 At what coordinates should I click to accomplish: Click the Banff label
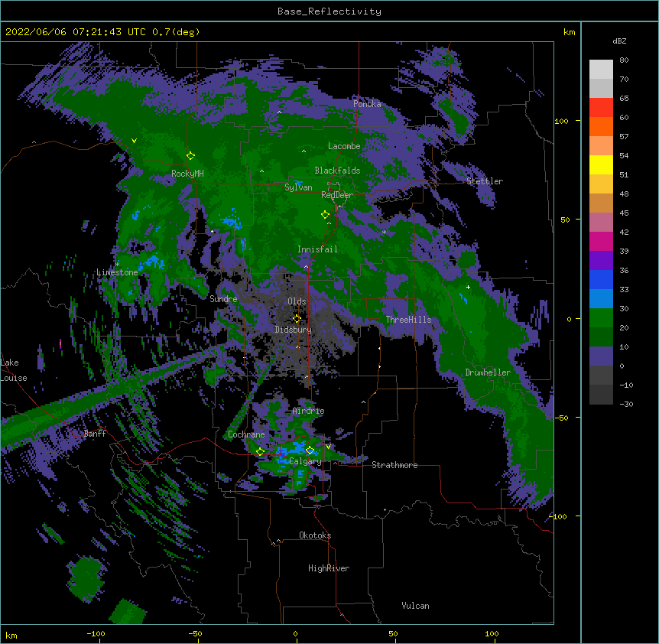click(95, 434)
